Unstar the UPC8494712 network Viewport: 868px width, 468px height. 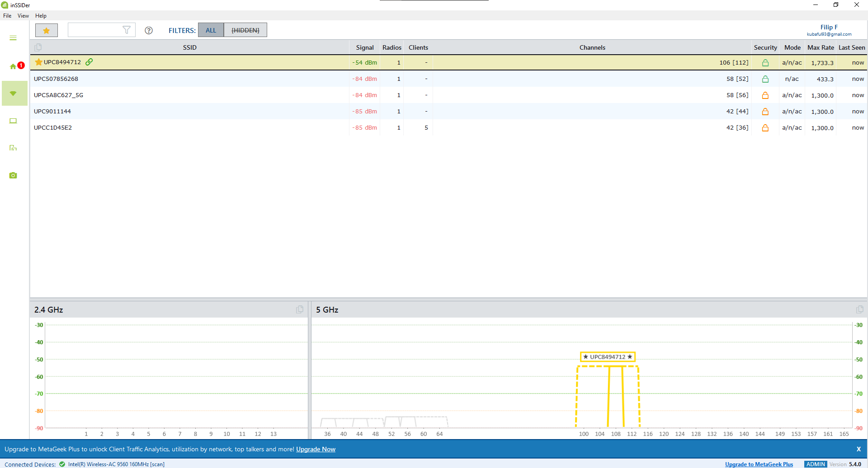click(x=39, y=62)
